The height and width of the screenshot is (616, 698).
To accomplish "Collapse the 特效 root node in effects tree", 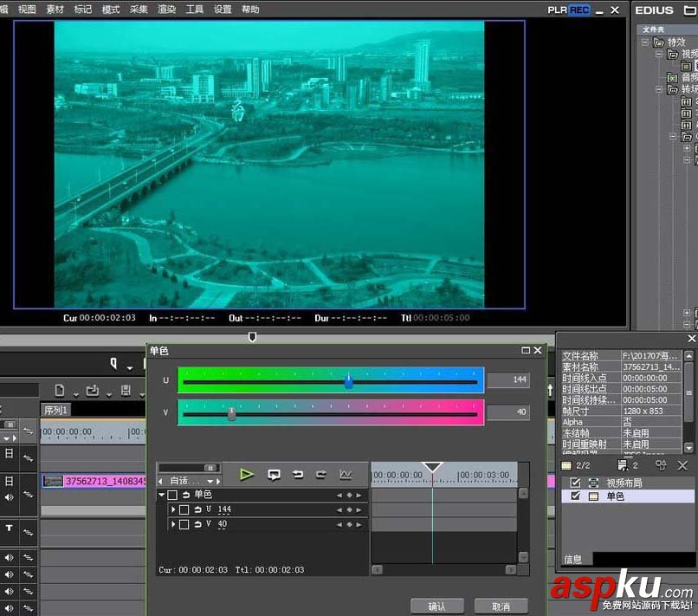I will pyautogui.click(x=644, y=42).
